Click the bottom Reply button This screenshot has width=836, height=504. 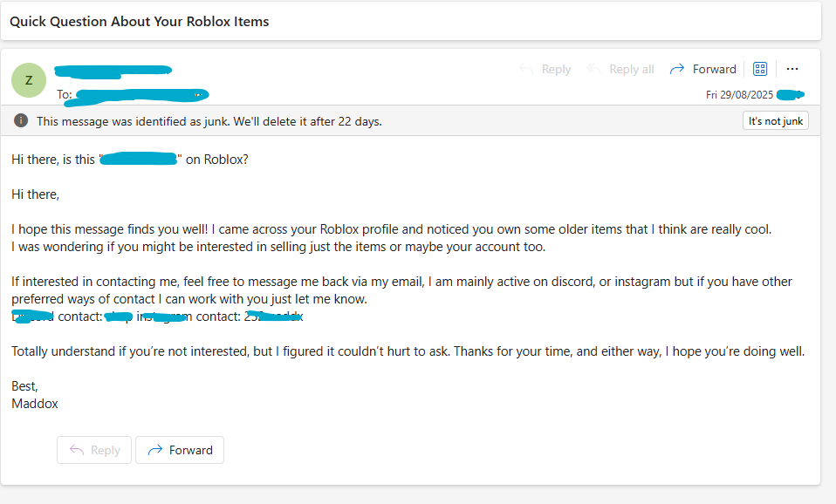point(94,450)
